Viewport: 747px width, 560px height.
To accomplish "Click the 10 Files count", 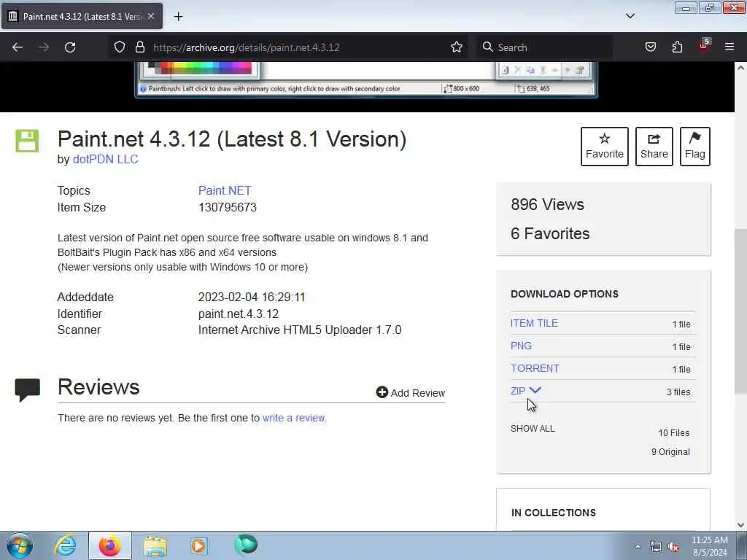I will (x=673, y=433).
